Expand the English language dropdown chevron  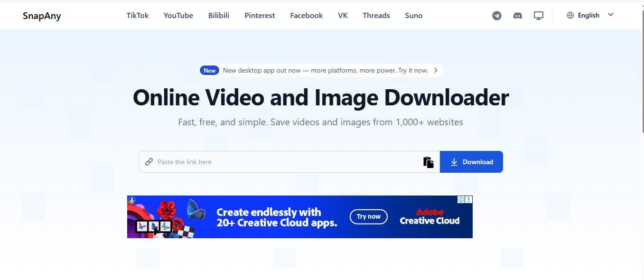[x=611, y=15]
